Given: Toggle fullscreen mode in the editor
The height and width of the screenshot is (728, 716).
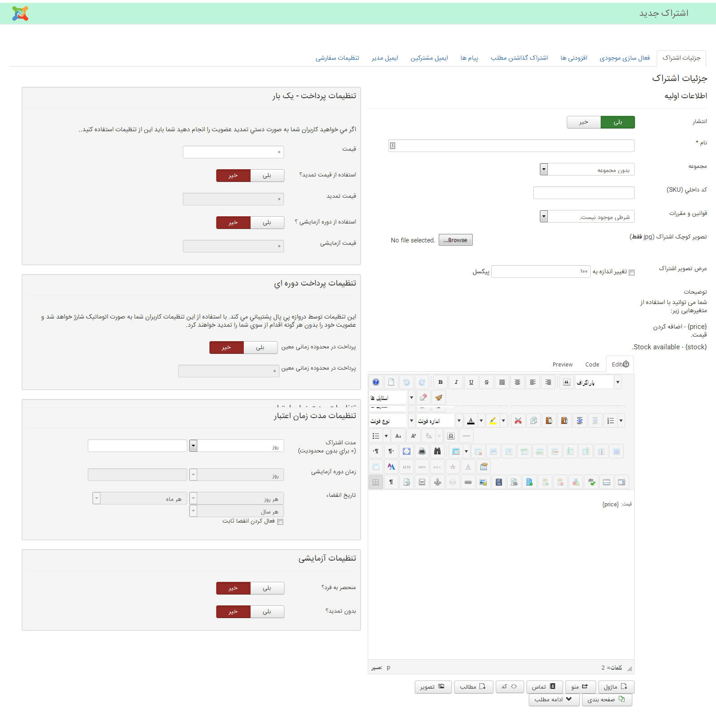Looking at the screenshot, I should [406, 452].
